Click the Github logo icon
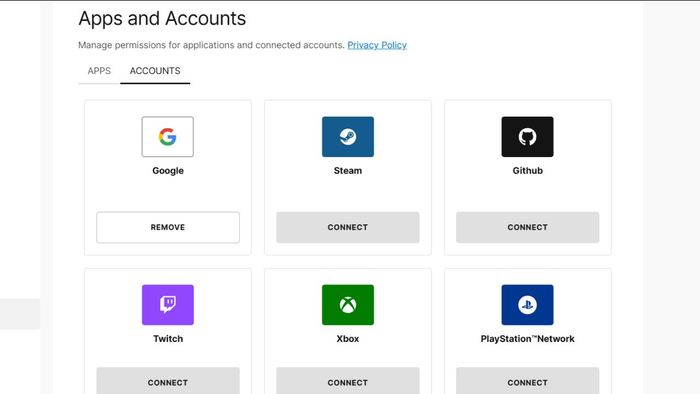 click(527, 137)
